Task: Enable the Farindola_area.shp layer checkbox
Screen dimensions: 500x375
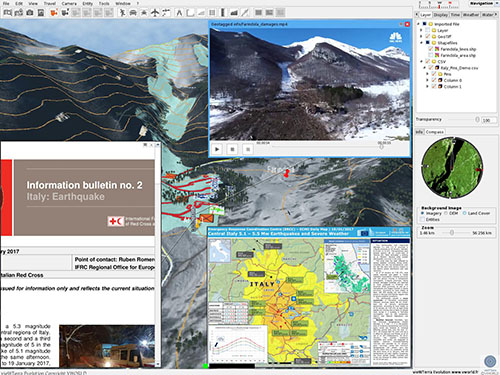Action: tap(431, 55)
